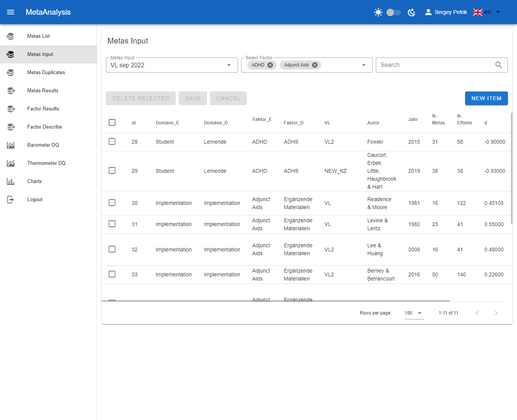This screenshot has width=517, height=420.
Task: Open Barometer DQ in the sidebar
Action: pos(48,145)
